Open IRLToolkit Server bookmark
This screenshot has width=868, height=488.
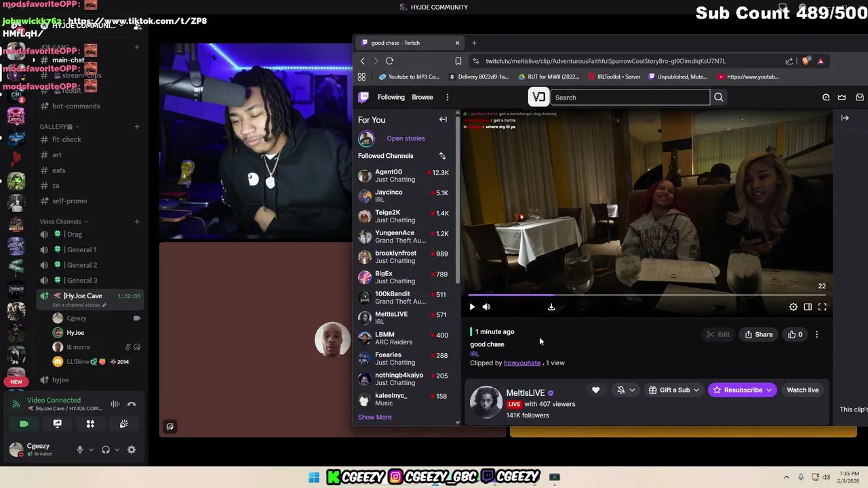[614, 77]
